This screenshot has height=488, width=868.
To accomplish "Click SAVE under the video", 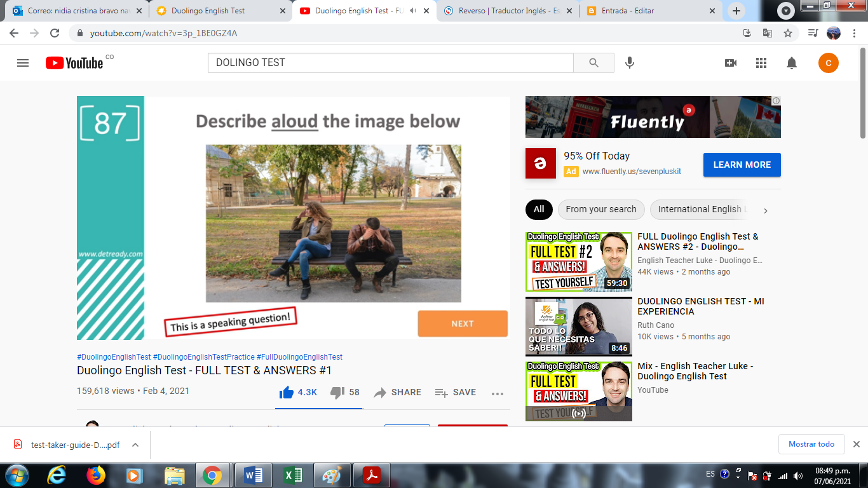I will pos(456,392).
